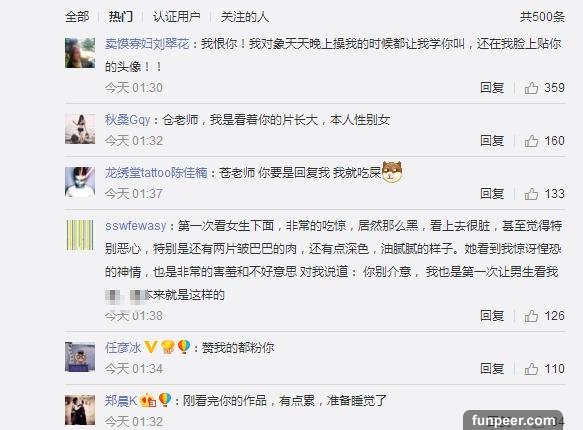Select the 热门 tab
Screen dimensions: 583x430
[x=120, y=17]
